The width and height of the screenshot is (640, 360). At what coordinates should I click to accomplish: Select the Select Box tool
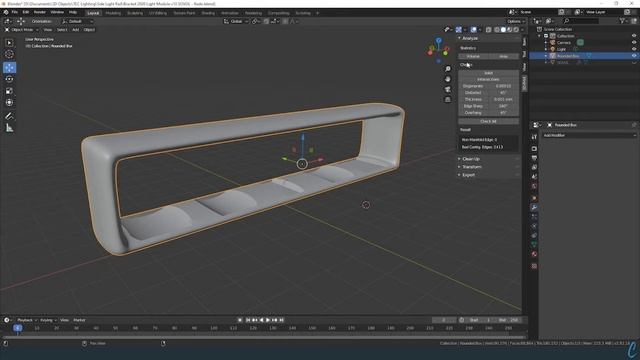[9, 43]
